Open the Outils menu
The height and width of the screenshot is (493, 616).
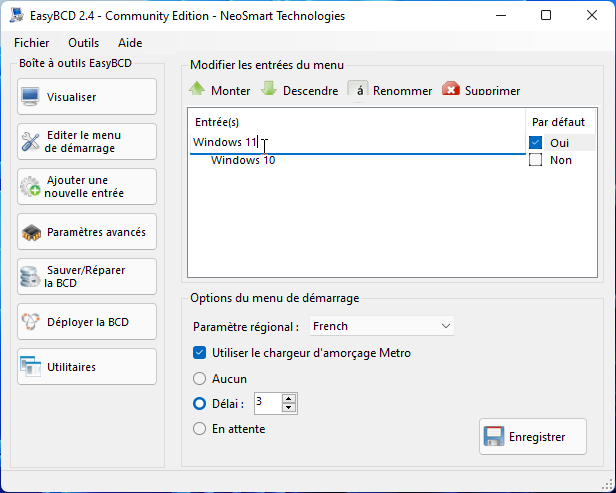pyautogui.click(x=84, y=42)
